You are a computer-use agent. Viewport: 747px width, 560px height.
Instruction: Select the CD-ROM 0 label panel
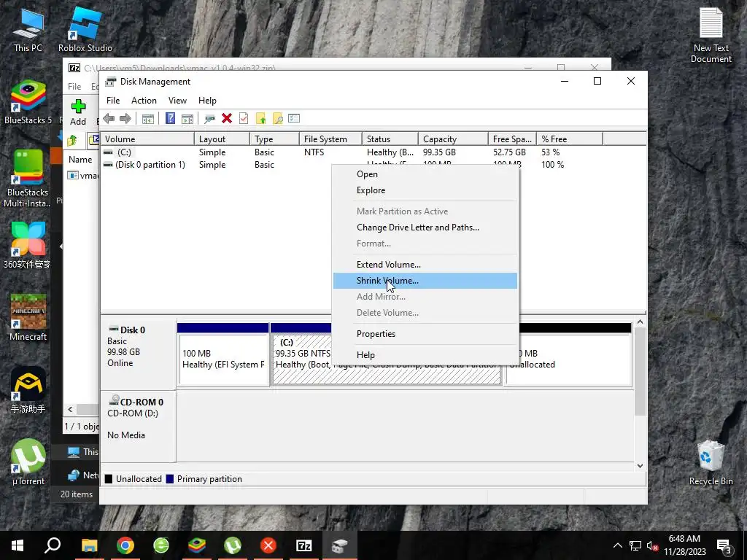point(138,426)
